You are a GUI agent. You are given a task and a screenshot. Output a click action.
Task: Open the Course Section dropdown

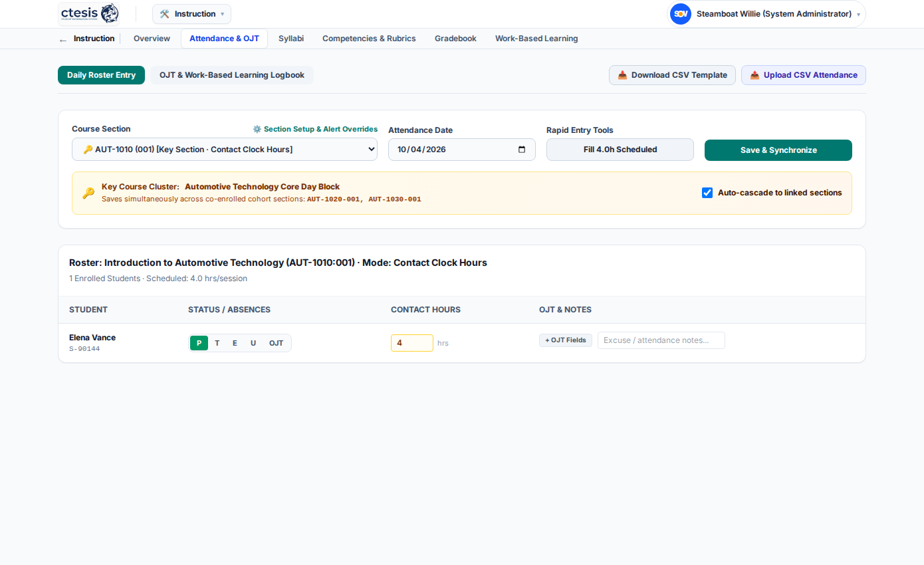[x=225, y=150]
